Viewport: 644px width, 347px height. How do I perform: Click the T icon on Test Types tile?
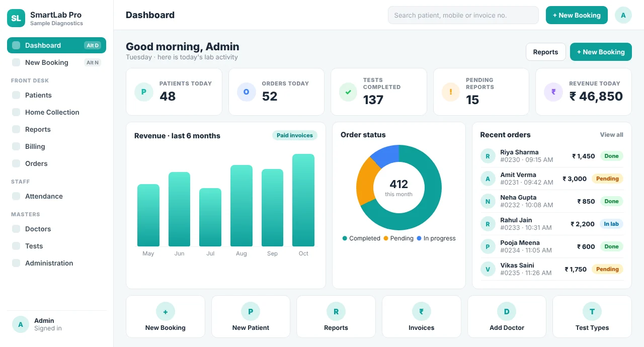pos(592,311)
